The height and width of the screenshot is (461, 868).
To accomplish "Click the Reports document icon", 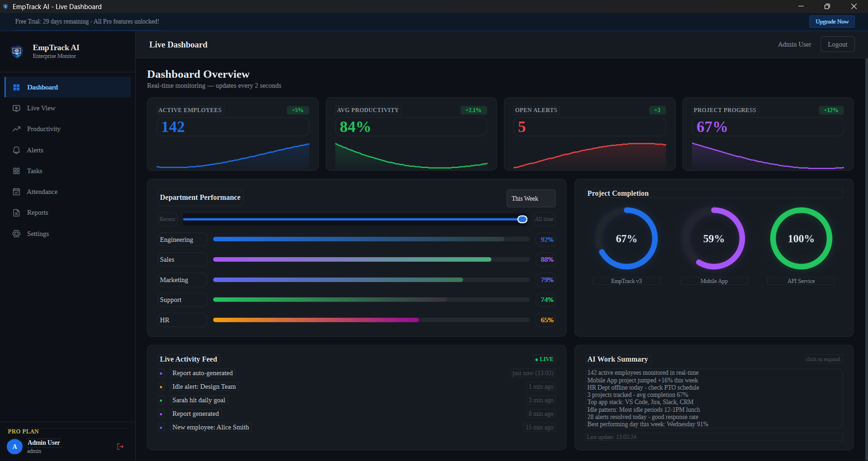I will click(16, 212).
